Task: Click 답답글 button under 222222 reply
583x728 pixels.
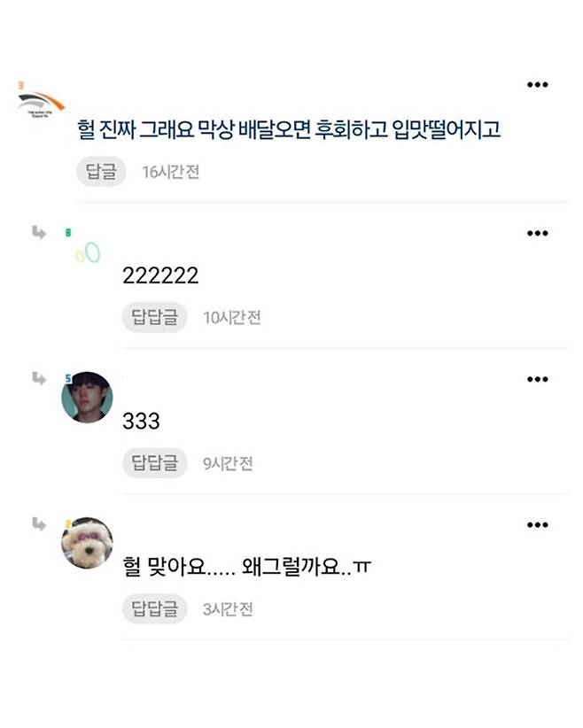Action: point(155,317)
